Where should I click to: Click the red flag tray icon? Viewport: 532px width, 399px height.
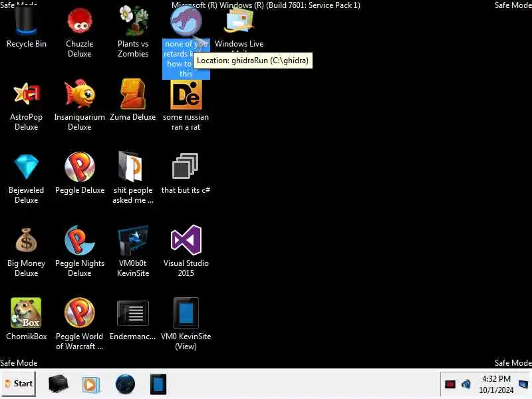[x=450, y=384]
